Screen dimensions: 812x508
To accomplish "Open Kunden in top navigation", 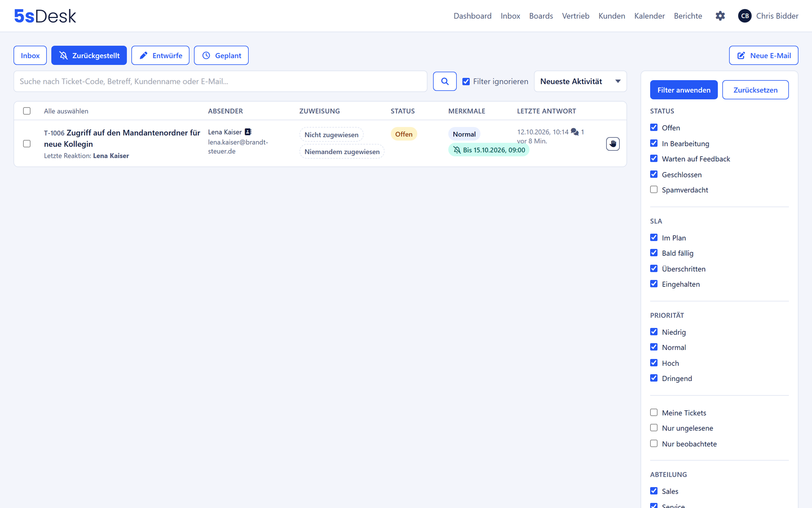I will [x=612, y=16].
